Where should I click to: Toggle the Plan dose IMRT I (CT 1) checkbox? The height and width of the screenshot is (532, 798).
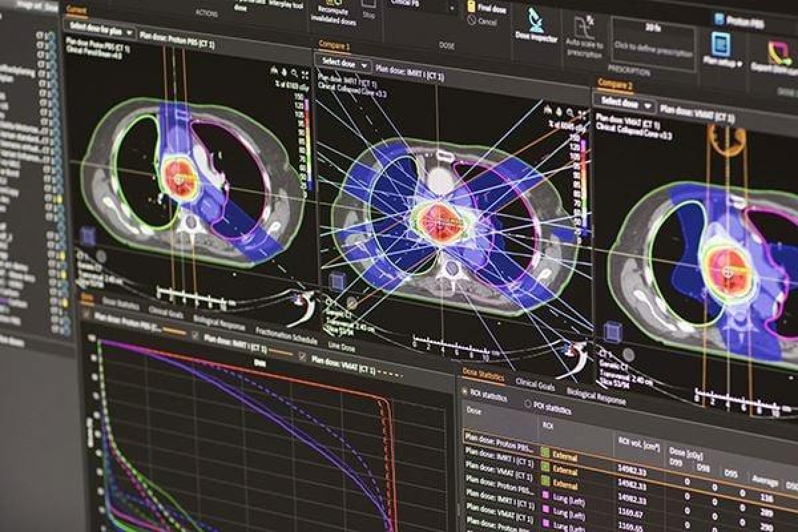tap(196, 334)
